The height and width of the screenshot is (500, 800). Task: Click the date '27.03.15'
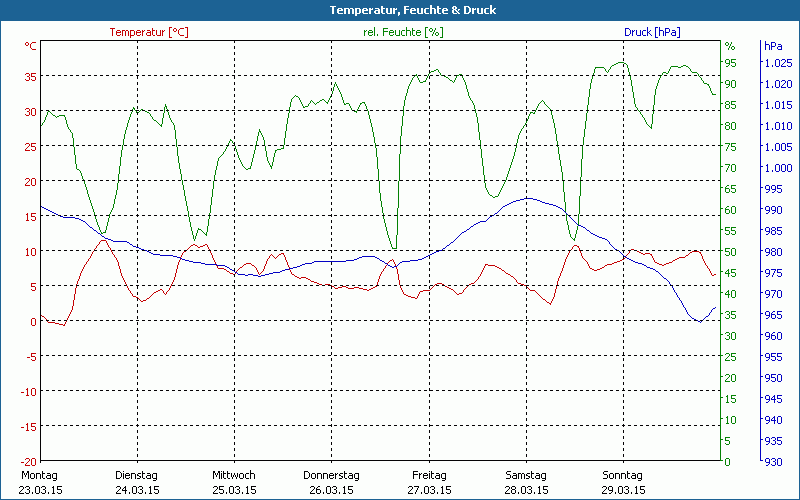(429, 490)
